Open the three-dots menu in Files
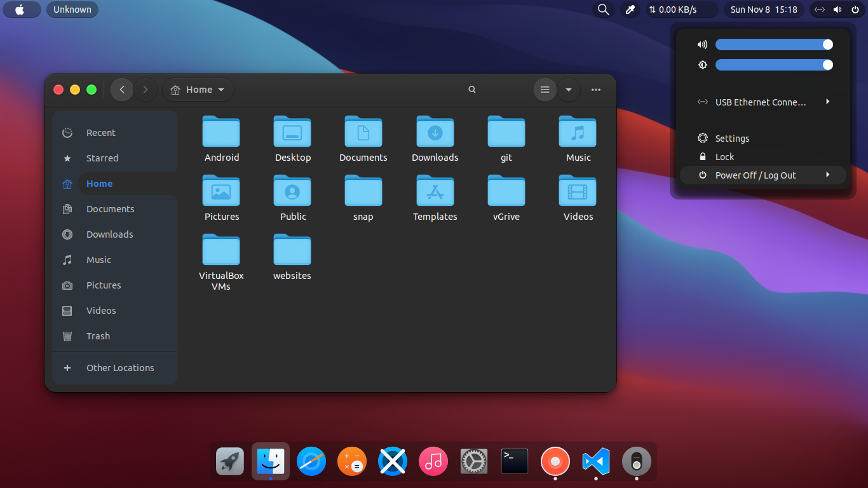This screenshot has height=488, width=868. [x=596, y=90]
